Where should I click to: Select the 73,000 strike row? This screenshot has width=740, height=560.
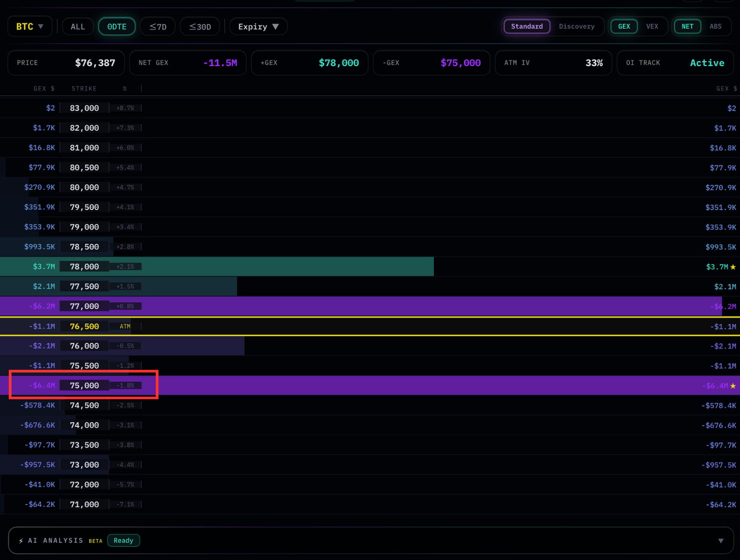[x=370, y=465]
